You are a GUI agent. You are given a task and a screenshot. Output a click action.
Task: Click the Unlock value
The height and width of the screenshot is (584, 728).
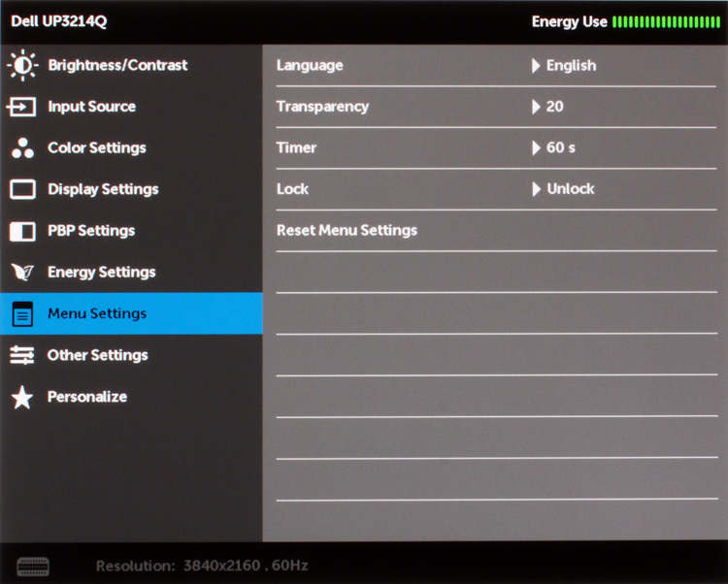coord(571,189)
